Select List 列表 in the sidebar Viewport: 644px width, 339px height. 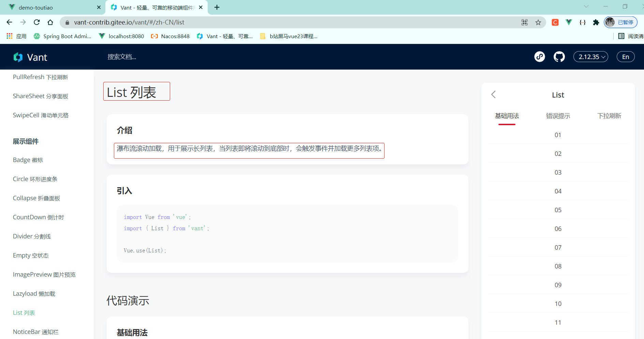click(24, 313)
